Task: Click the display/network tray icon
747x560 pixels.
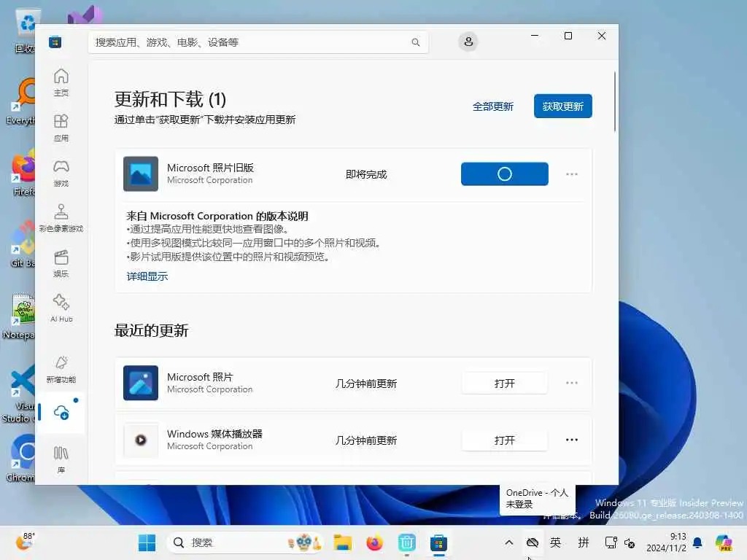Action: tap(611, 542)
